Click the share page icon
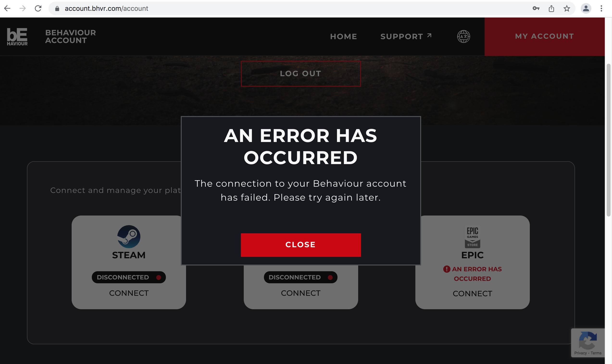This screenshot has width=612, height=364. coord(551,9)
